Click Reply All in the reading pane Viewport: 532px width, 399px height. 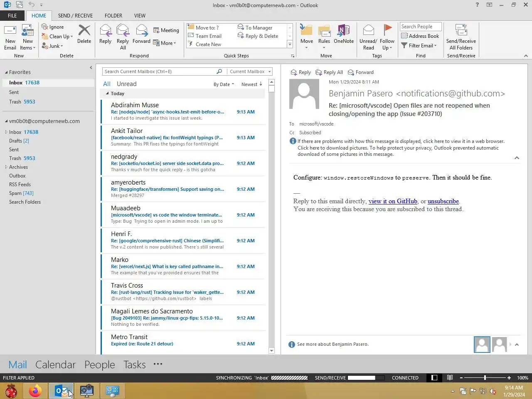click(329, 72)
